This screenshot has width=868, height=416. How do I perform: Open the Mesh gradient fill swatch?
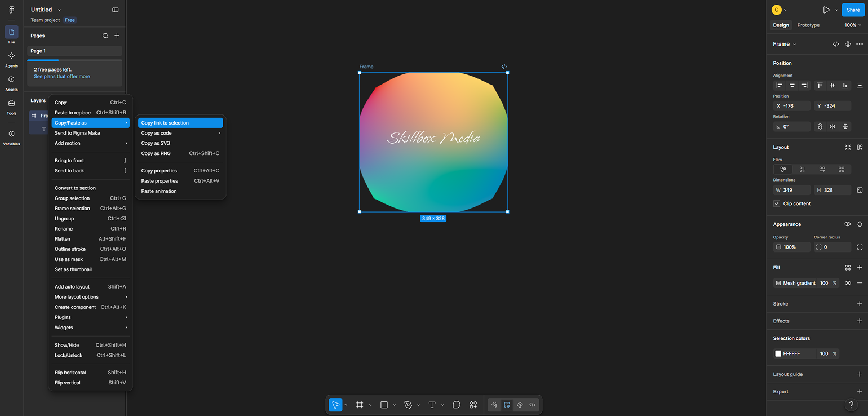[x=778, y=283]
